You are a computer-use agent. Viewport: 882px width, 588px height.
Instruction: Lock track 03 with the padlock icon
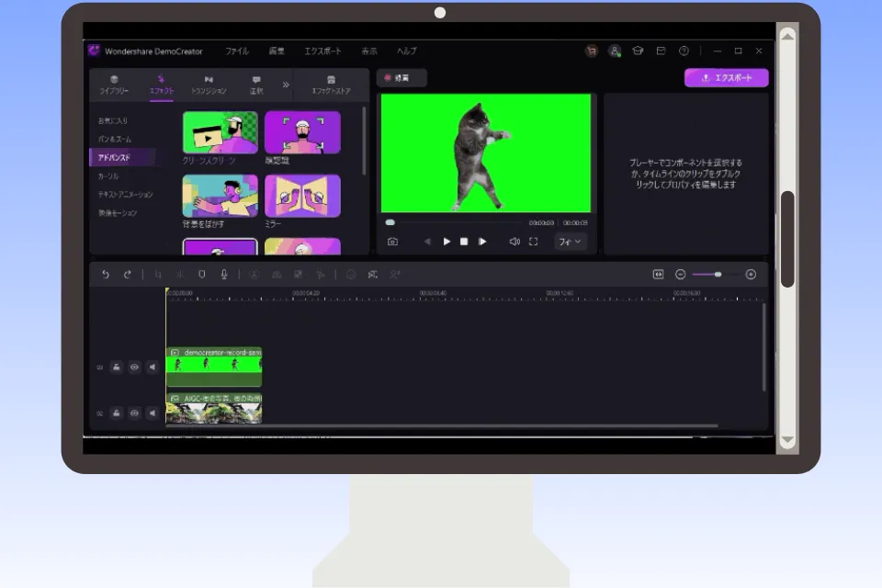tap(117, 367)
